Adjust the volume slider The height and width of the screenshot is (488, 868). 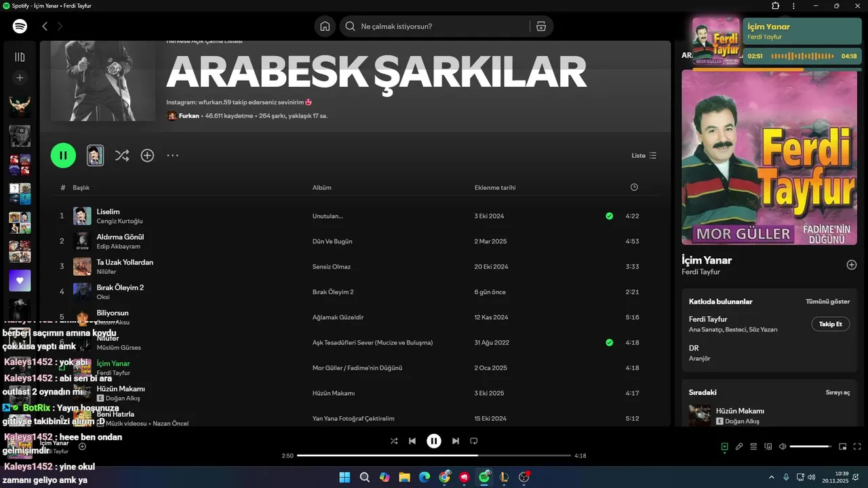[x=810, y=447]
